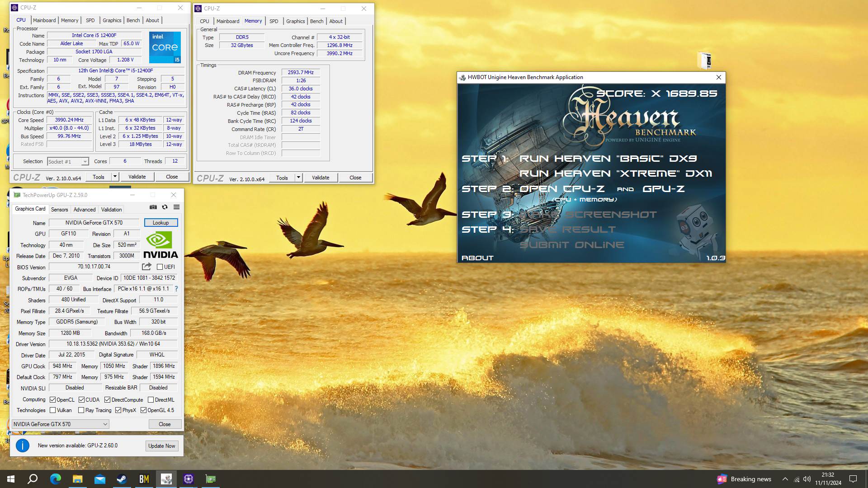
Task: Click the Core Speed value 3990.24 MHz
Action: 69,120
